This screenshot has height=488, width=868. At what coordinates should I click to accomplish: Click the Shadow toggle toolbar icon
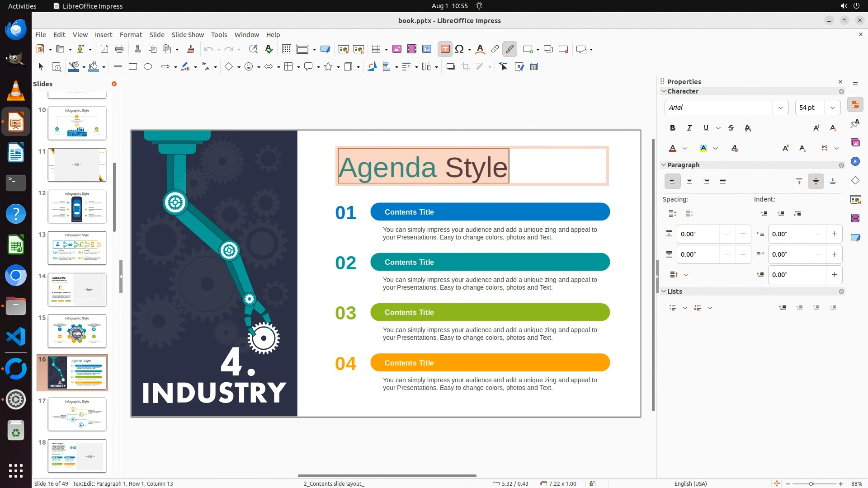click(x=450, y=67)
